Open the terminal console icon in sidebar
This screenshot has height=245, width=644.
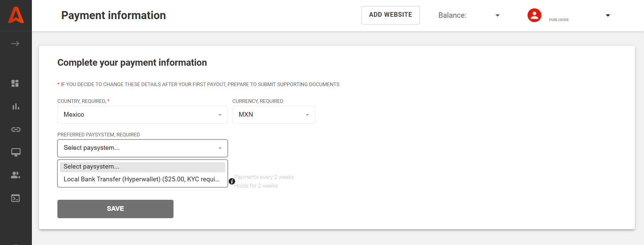click(16, 198)
